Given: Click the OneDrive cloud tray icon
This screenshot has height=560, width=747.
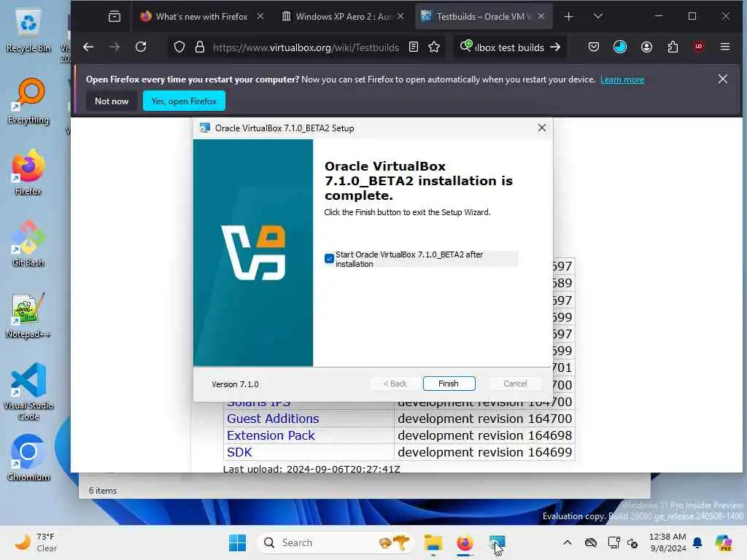Looking at the screenshot, I should 591,542.
